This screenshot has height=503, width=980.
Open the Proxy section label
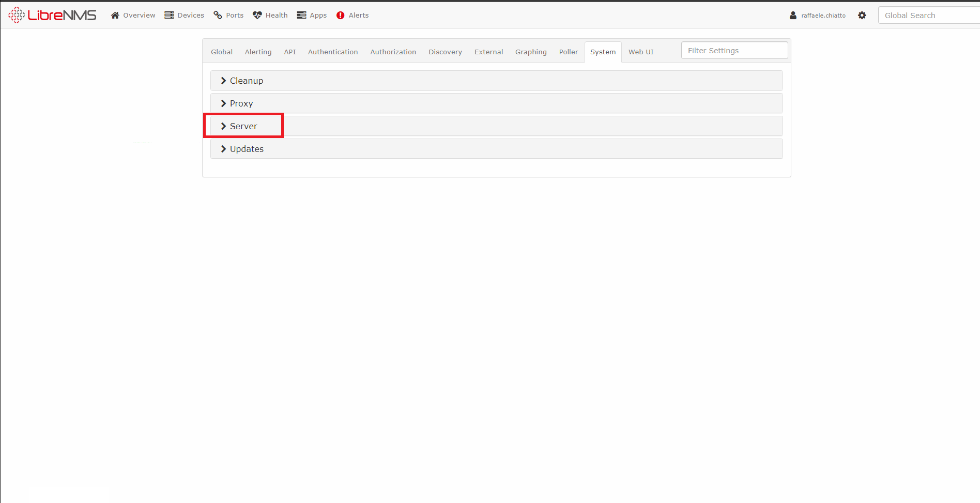tap(241, 103)
